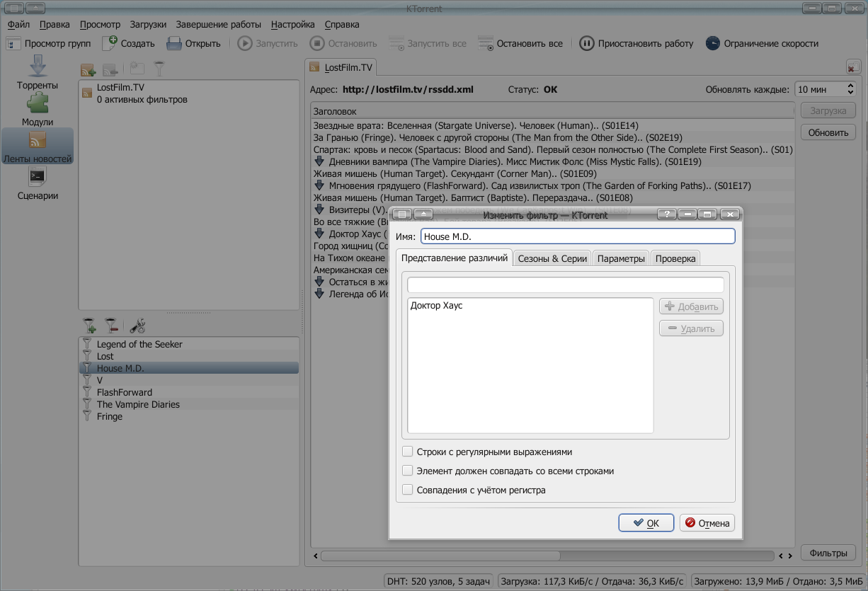Click the add feed RSS icon

coord(88,69)
